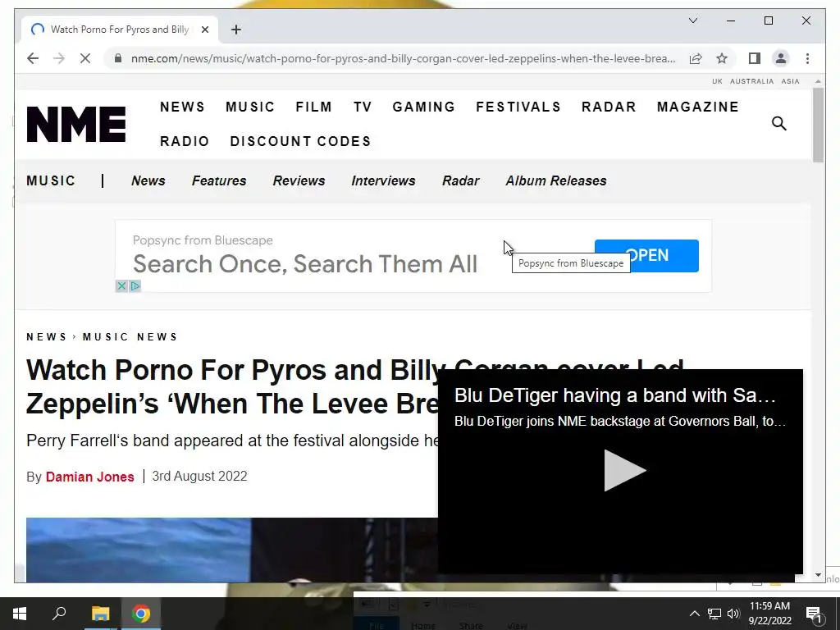
Task: Open a new tab with the plus button
Action: coord(235,30)
